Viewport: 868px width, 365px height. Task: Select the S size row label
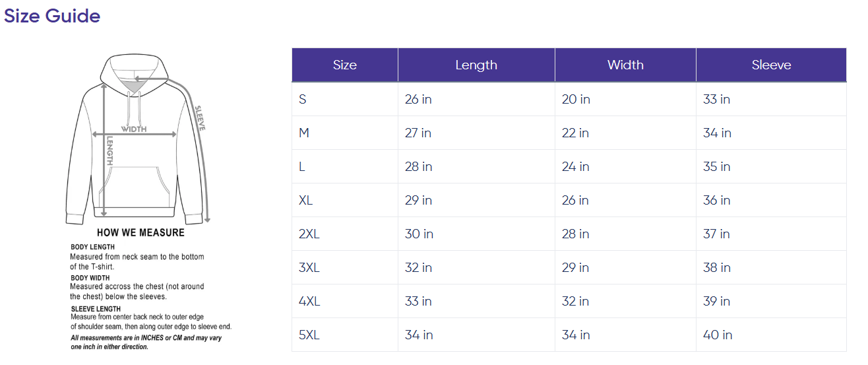point(303,99)
